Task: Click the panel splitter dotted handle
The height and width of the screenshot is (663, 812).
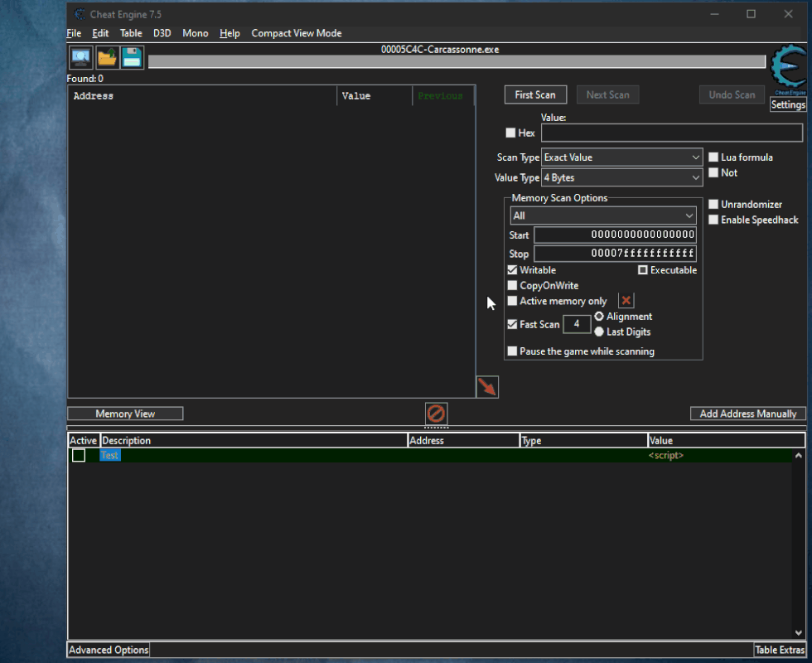Action: click(x=436, y=428)
